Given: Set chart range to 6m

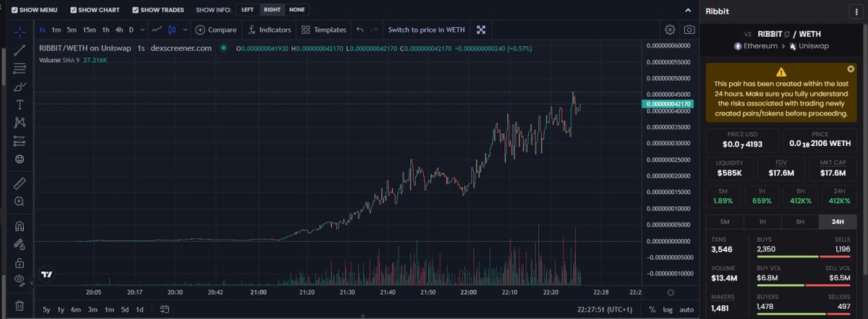Looking at the screenshot, I should (x=76, y=309).
